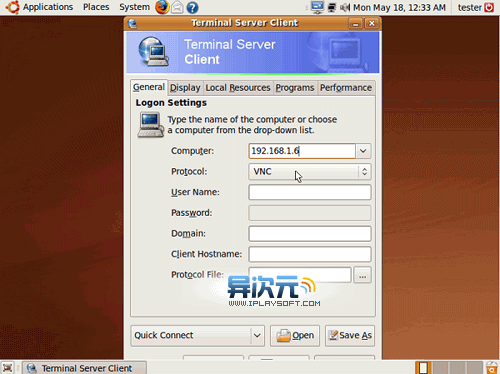Open the Ubuntu logo Applications icon
This screenshot has height=374, width=500.
(12, 7)
